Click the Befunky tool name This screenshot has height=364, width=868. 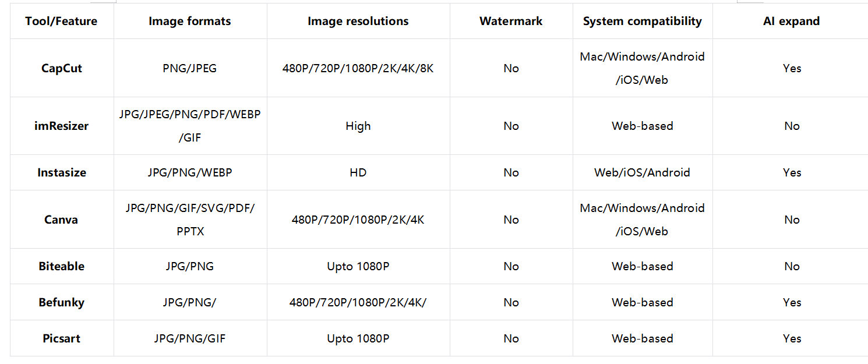(x=62, y=302)
